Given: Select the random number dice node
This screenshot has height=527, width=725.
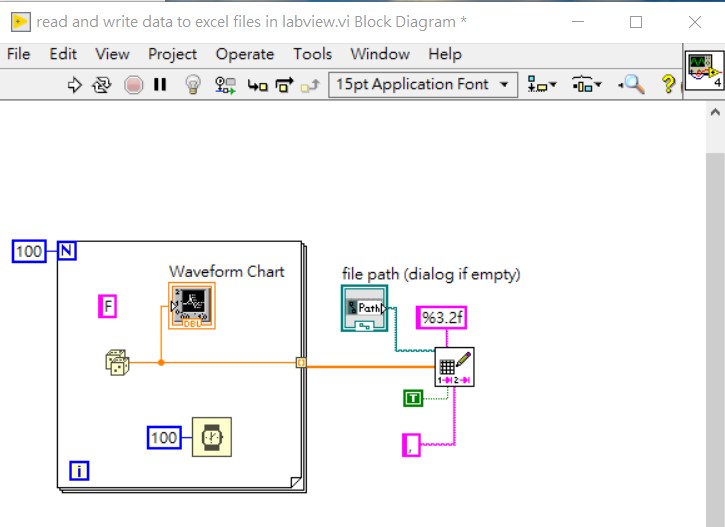Looking at the screenshot, I should pos(117,362).
